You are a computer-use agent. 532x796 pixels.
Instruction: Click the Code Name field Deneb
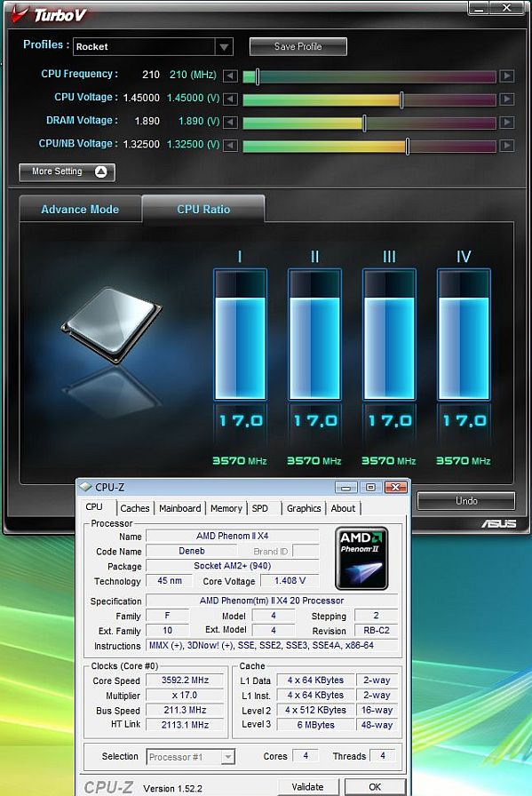point(192,551)
